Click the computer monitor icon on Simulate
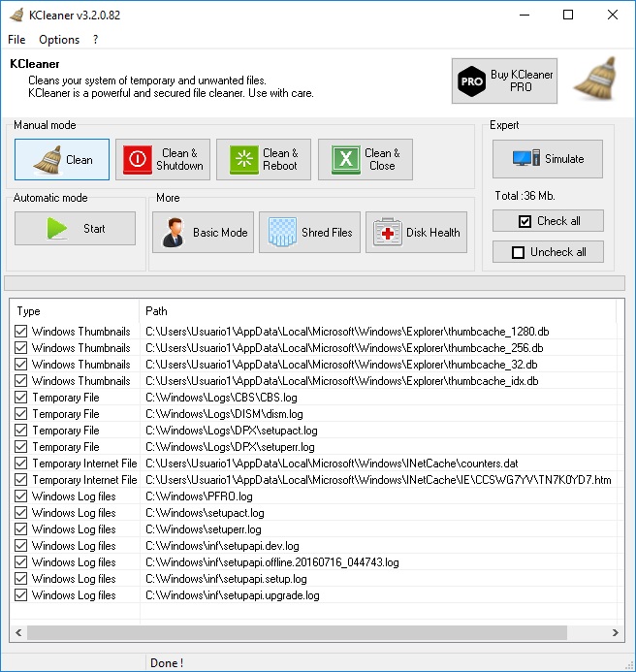Screen dimensions: 636x672 click(526, 159)
